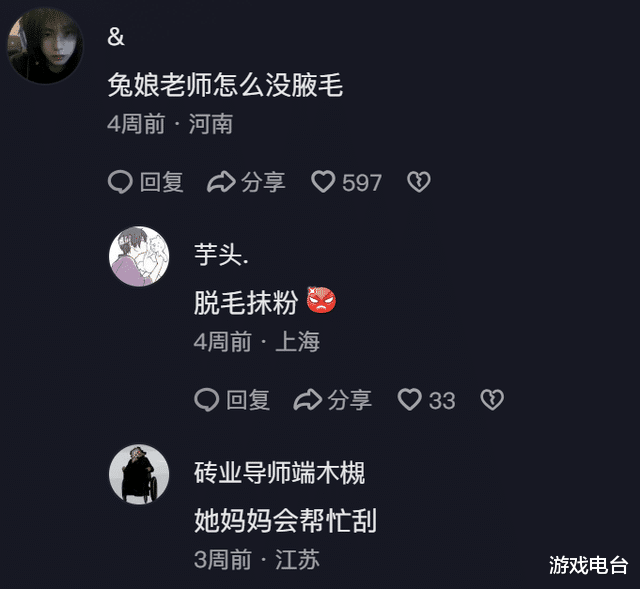Open username & profile link
Viewport: 640px width, 589px height.
point(116,37)
